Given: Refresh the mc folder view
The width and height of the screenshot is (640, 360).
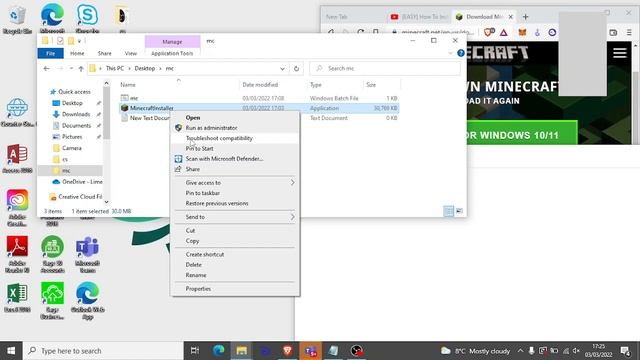Looking at the screenshot, I should tap(296, 69).
